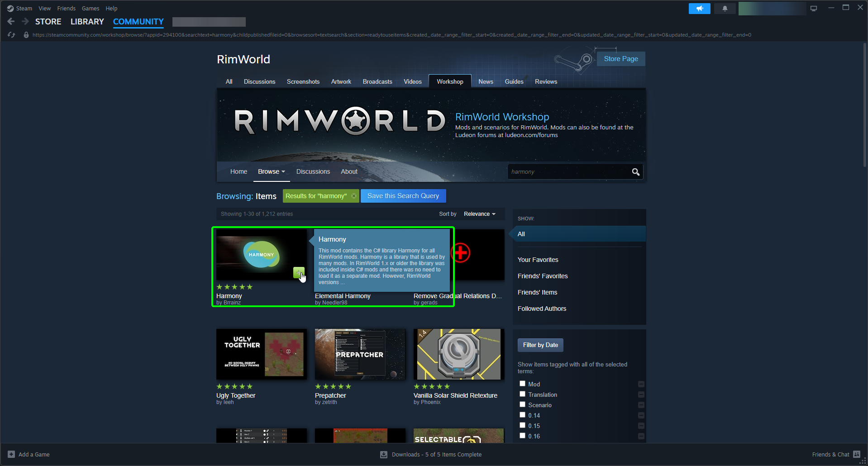Click the Store Page button
Screen dimensions: 868x466
click(621, 59)
